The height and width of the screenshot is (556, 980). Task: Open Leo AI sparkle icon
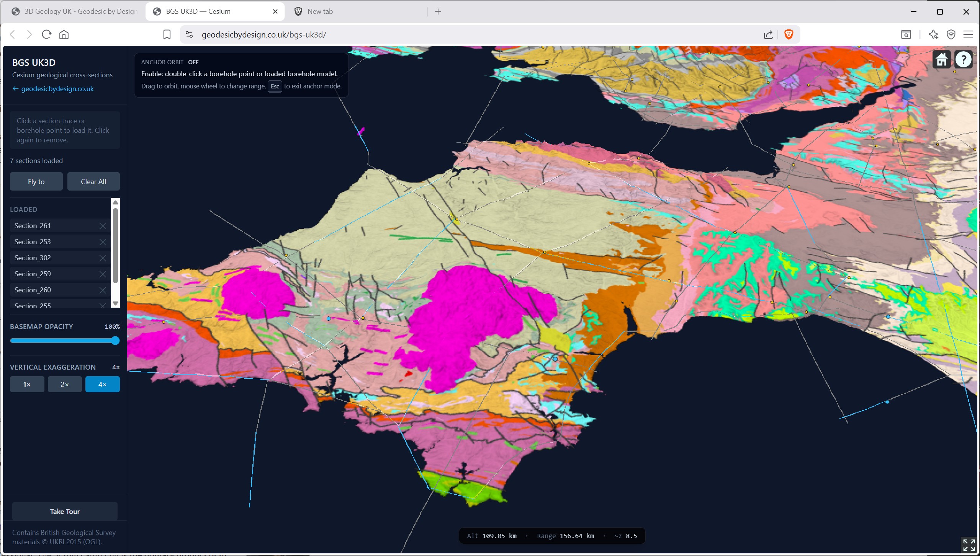coord(933,34)
